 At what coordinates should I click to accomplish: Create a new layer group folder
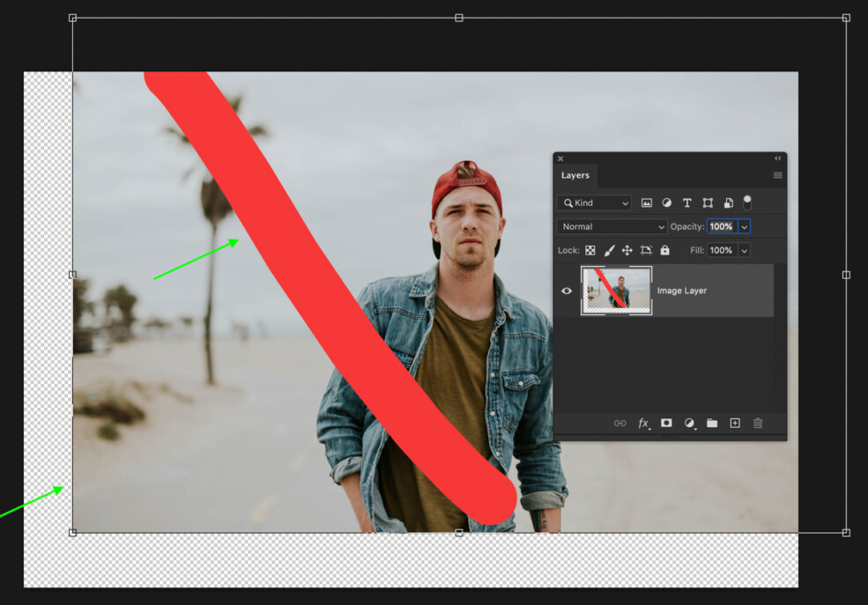[x=712, y=423]
